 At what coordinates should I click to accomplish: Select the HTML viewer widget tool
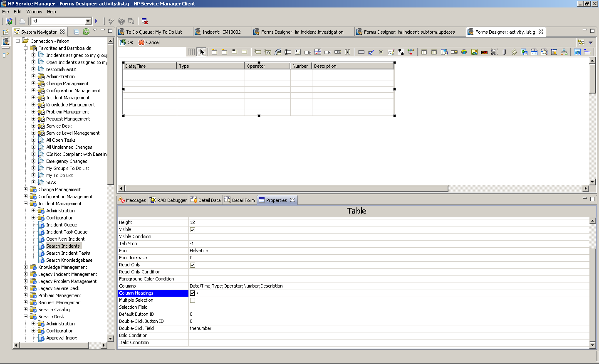(544, 52)
